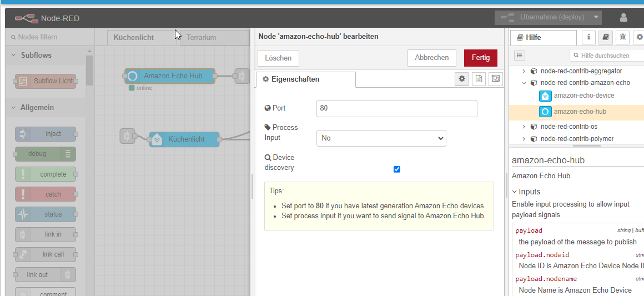The height and width of the screenshot is (296, 644).
Task: Open the help book sidebar icon
Action: pos(605,37)
